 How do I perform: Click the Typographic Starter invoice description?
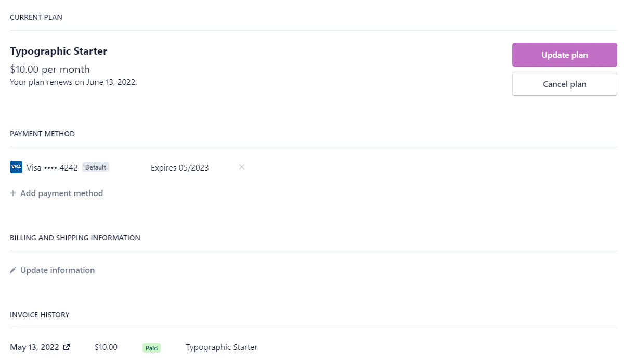[222, 347]
